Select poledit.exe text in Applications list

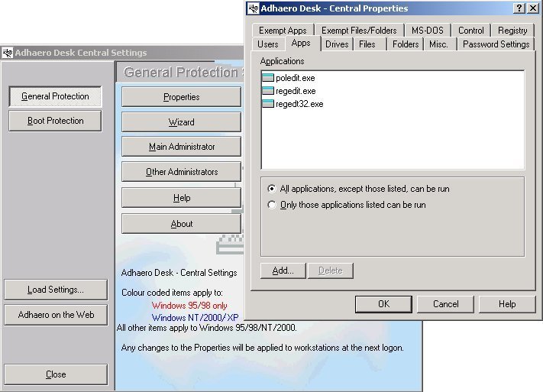(x=296, y=78)
